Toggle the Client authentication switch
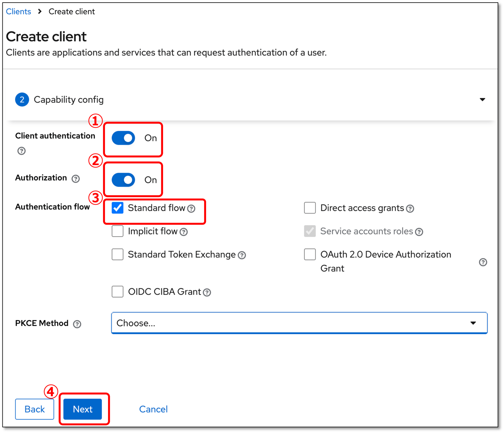This screenshot has height=433, width=504. point(123,138)
